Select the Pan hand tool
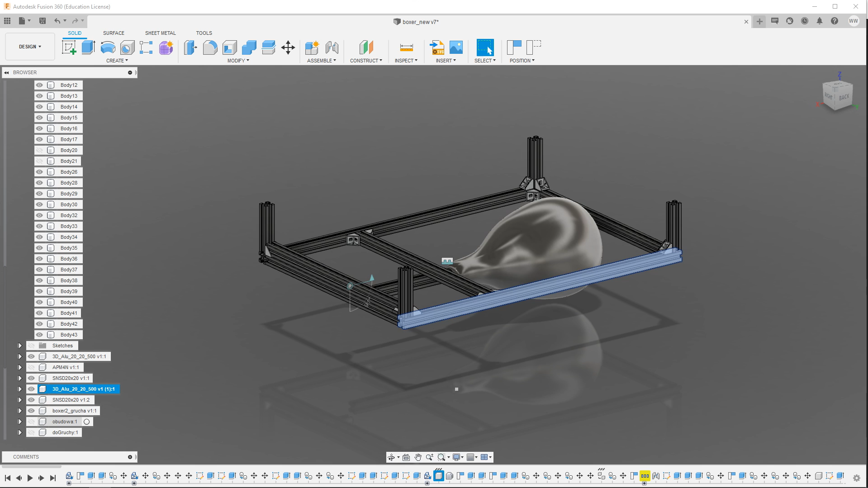The width and height of the screenshot is (868, 488). 418,457
